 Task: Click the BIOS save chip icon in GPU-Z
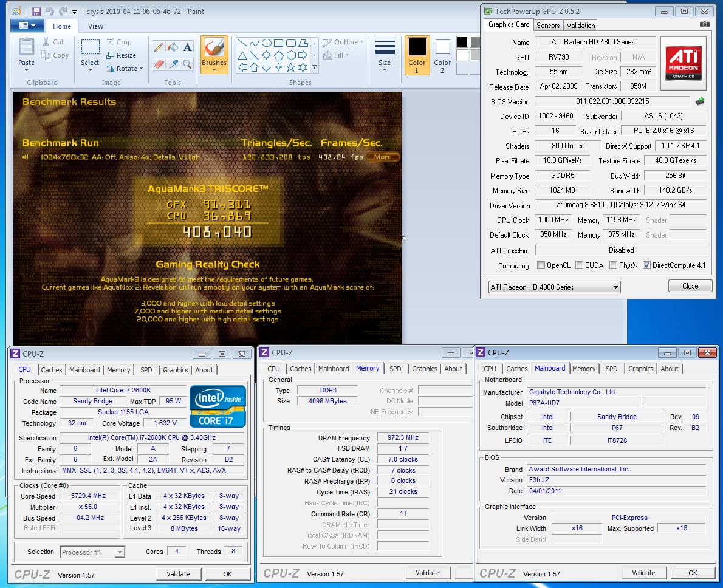tap(700, 101)
